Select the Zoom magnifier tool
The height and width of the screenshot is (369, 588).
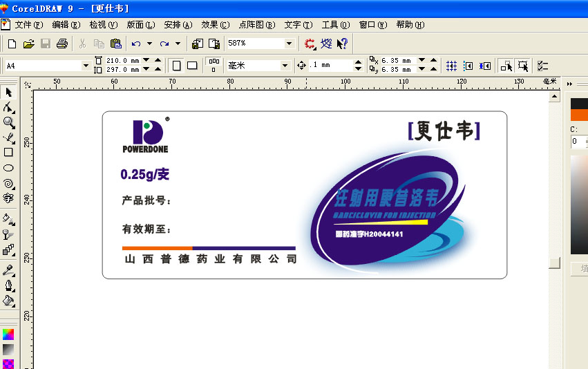tap(8, 122)
